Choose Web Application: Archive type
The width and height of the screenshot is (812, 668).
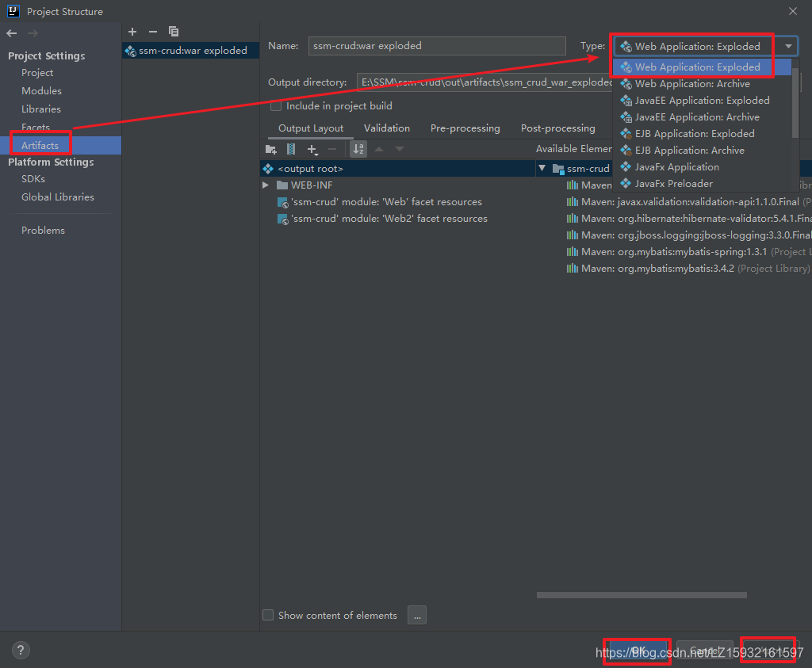[x=702, y=84]
